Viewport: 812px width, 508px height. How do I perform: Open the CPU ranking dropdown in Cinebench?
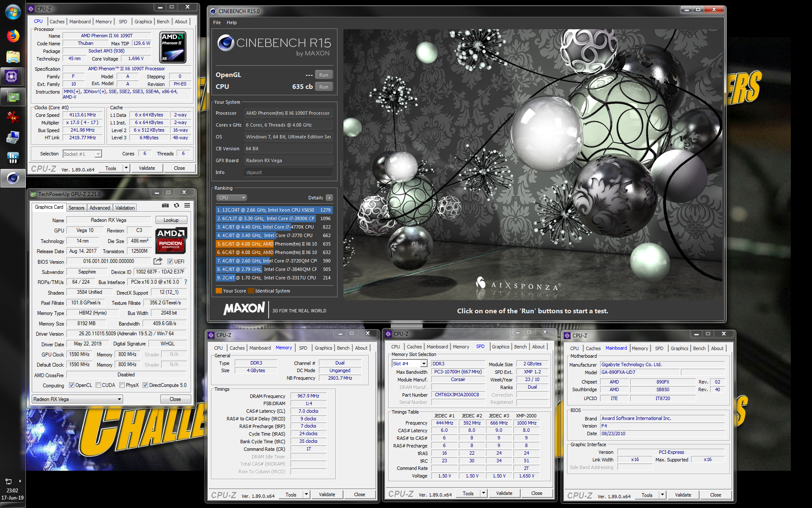tap(231, 198)
